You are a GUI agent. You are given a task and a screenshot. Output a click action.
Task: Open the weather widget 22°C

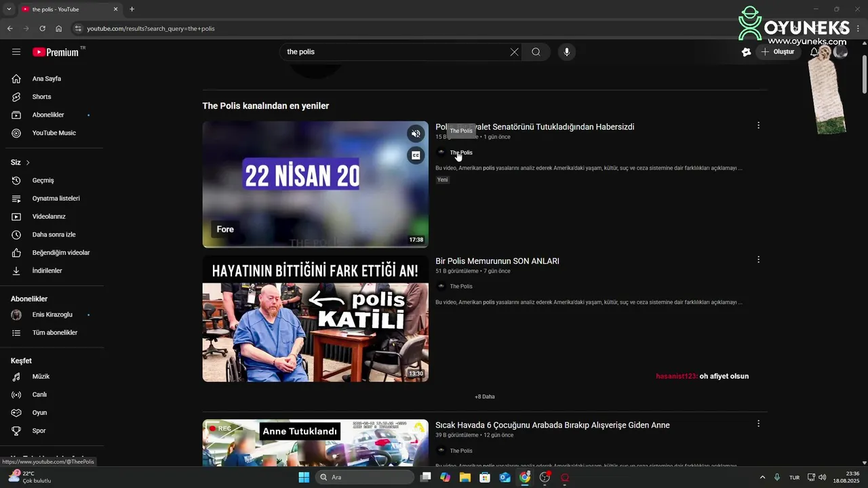[31, 477]
